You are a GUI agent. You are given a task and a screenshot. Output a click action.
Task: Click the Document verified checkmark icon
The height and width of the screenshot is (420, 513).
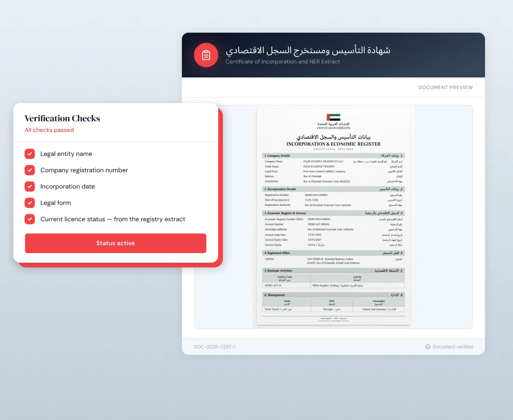(428, 347)
